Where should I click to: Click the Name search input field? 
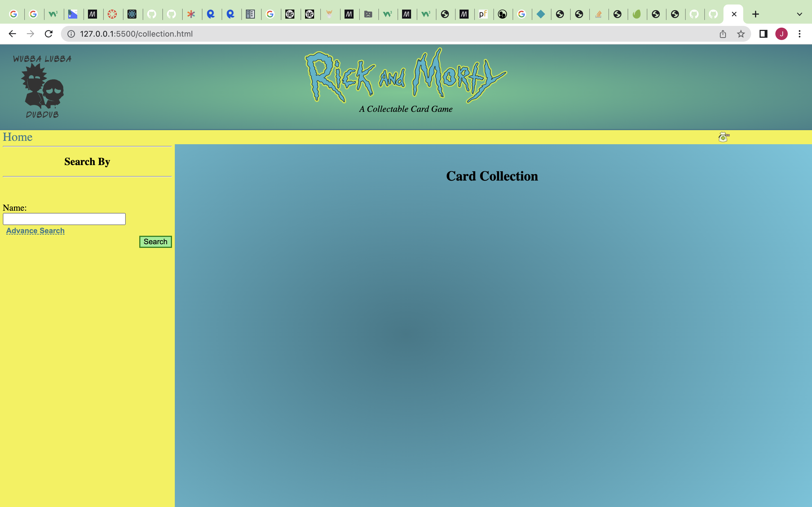click(64, 219)
